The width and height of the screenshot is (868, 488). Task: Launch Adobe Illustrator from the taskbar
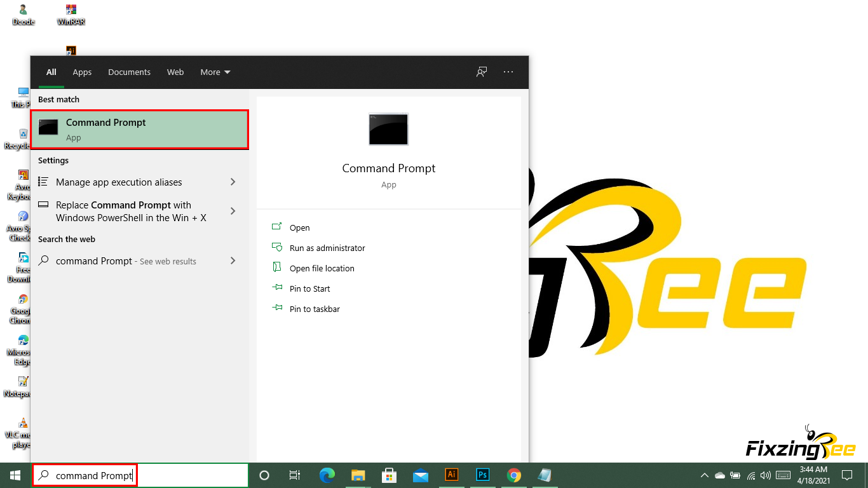pyautogui.click(x=452, y=475)
